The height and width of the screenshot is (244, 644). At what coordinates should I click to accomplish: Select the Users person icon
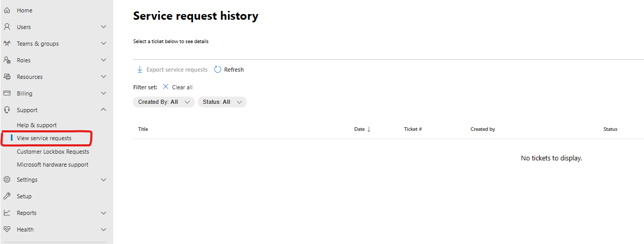(x=7, y=27)
